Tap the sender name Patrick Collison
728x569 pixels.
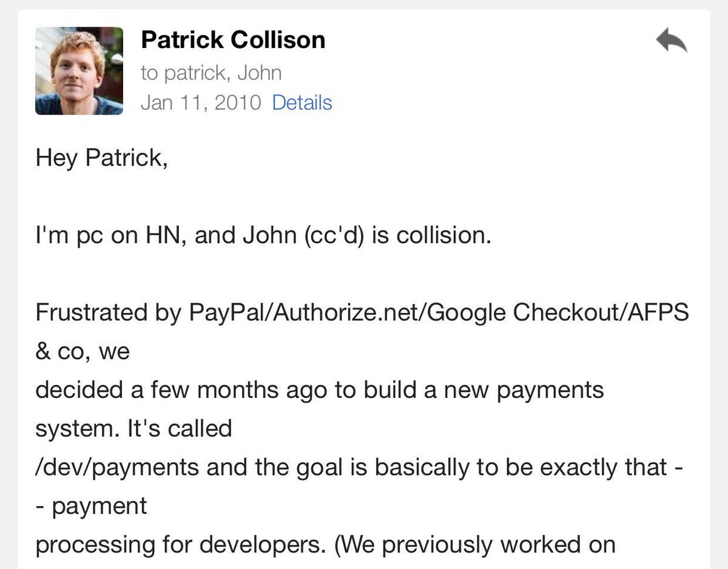(233, 40)
